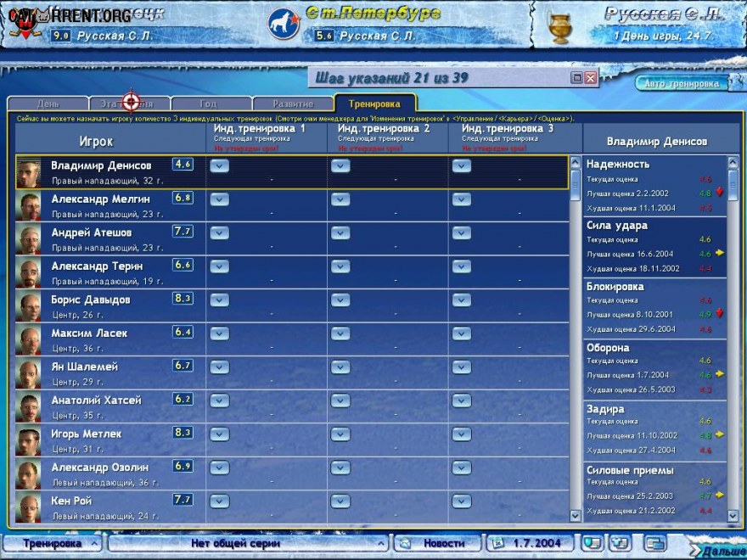
Task: Click Дальше to continue
Action: [x=717, y=551]
